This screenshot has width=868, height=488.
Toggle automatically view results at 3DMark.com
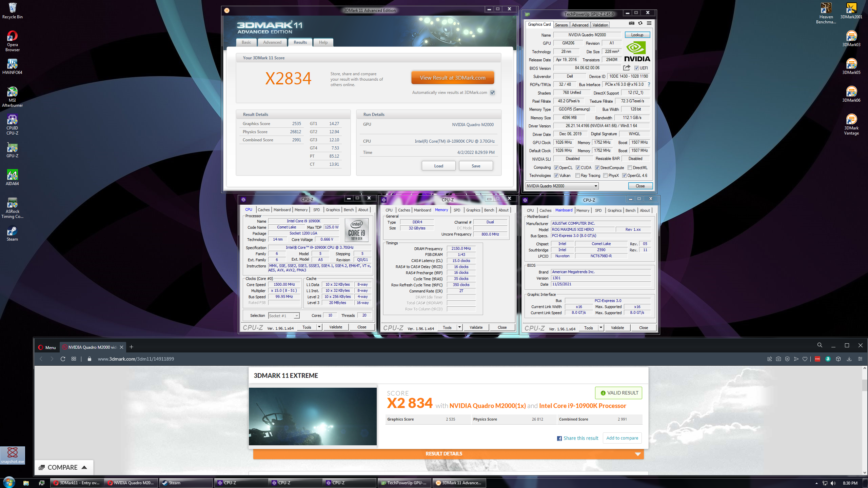[x=493, y=93]
